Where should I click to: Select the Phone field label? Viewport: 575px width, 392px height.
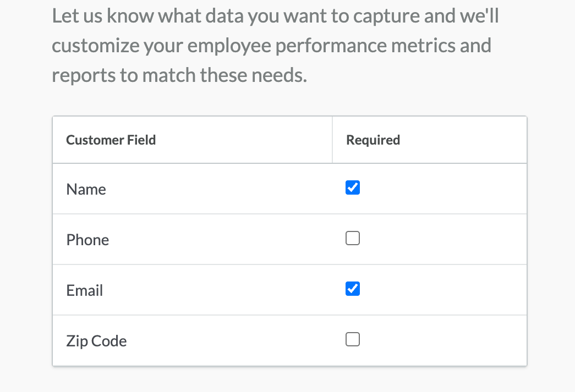[87, 239]
